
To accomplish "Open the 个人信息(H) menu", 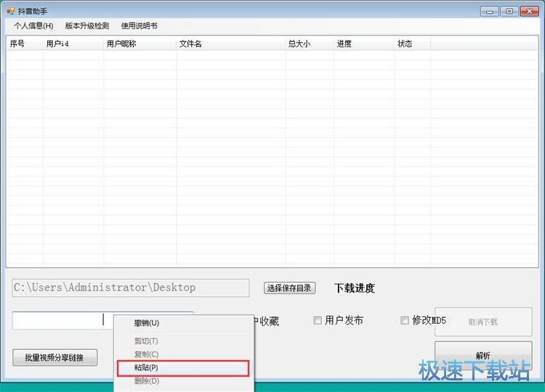I will (x=33, y=25).
